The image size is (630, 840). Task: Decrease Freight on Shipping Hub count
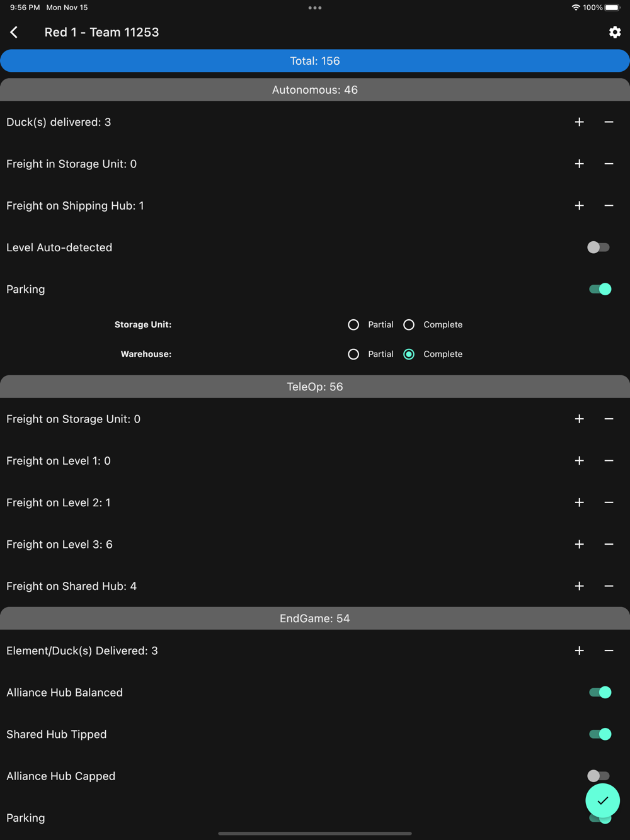click(x=609, y=206)
